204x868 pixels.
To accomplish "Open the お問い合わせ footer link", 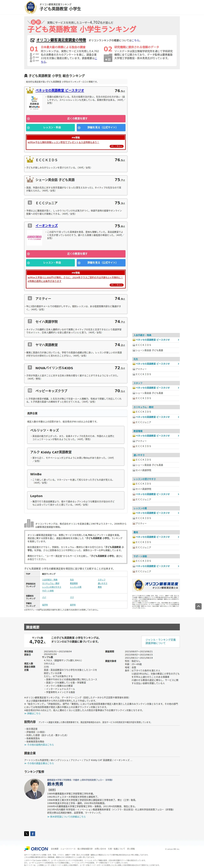I will 100,849.
